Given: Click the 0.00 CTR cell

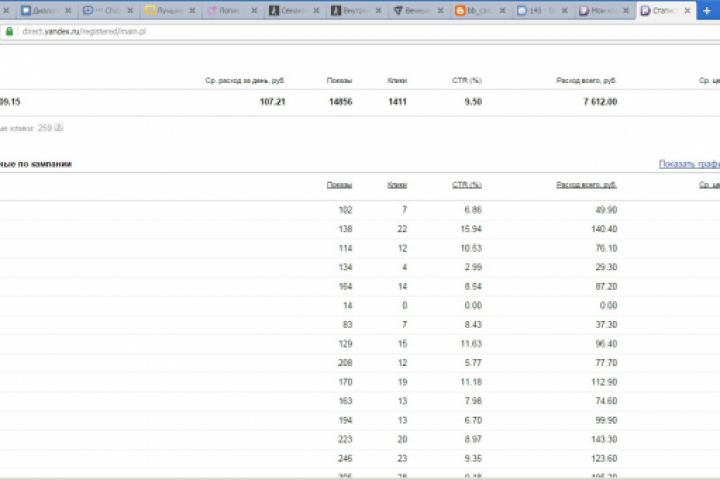Looking at the screenshot, I should click(x=473, y=305).
